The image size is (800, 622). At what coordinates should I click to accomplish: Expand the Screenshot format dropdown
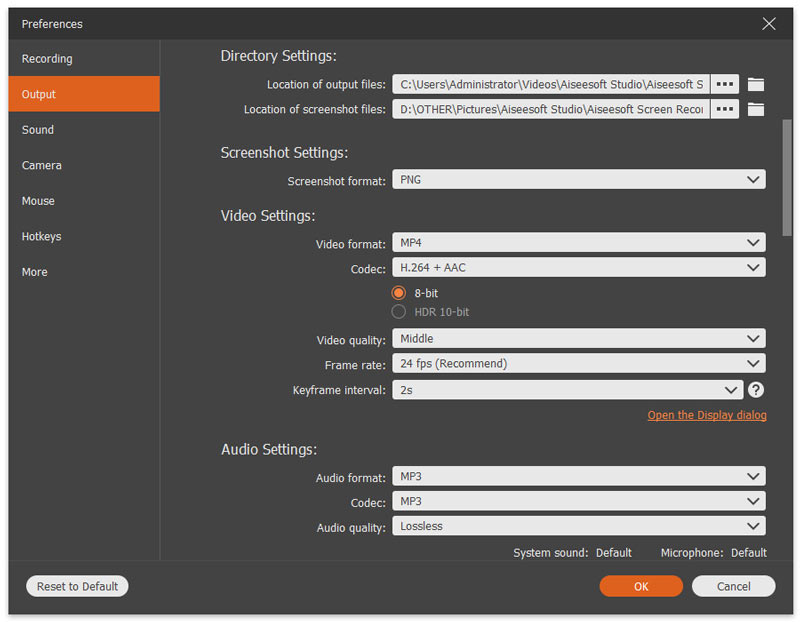pyautogui.click(x=578, y=180)
